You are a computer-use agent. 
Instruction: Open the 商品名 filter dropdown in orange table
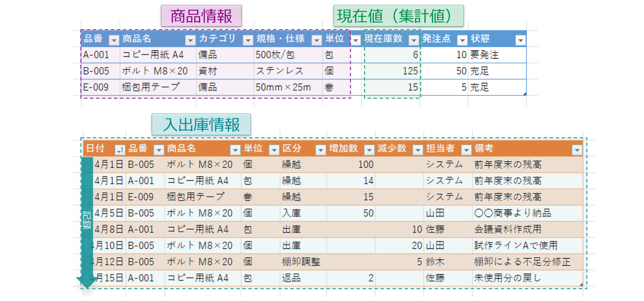(x=235, y=150)
